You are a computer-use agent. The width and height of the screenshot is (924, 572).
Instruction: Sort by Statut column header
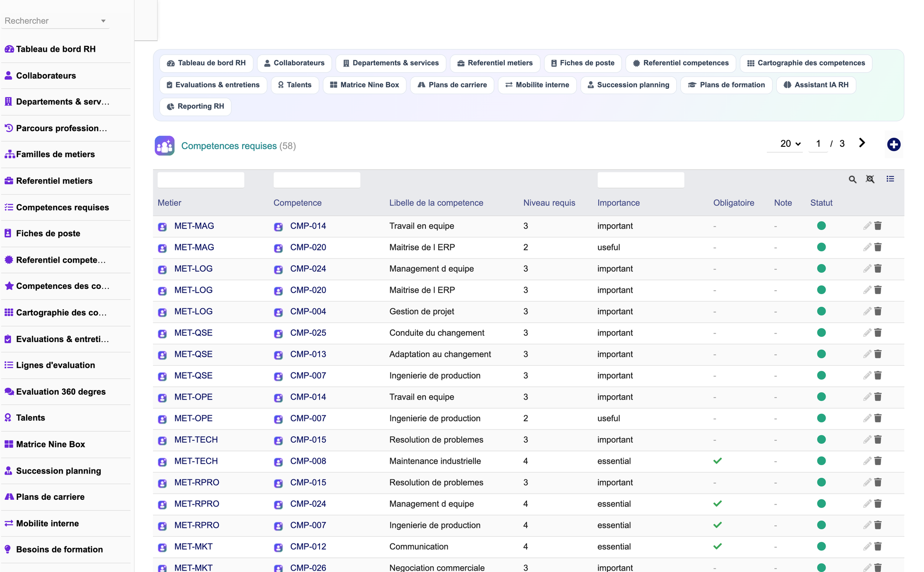(x=821, y=203)
